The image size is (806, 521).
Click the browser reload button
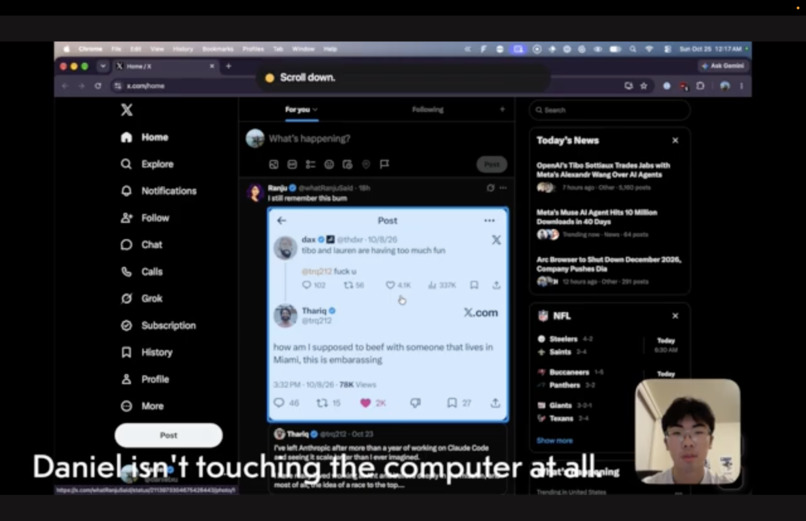click(x=98, y=86)
